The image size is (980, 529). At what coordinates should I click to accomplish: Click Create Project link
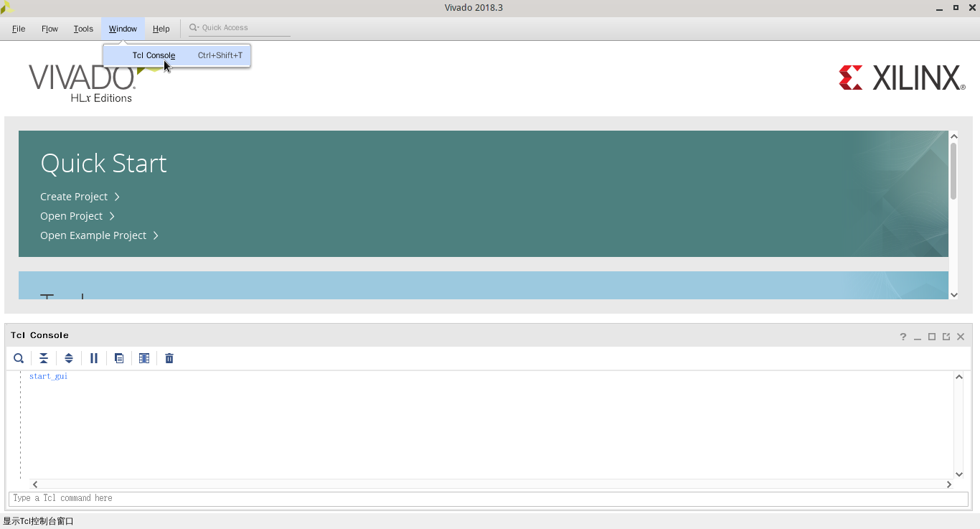pos(74,197)
